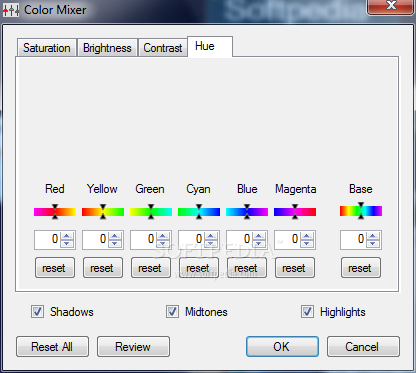Click the Yellow hue slider
This screenshot has height=373, width=416.
coord(103,212)
